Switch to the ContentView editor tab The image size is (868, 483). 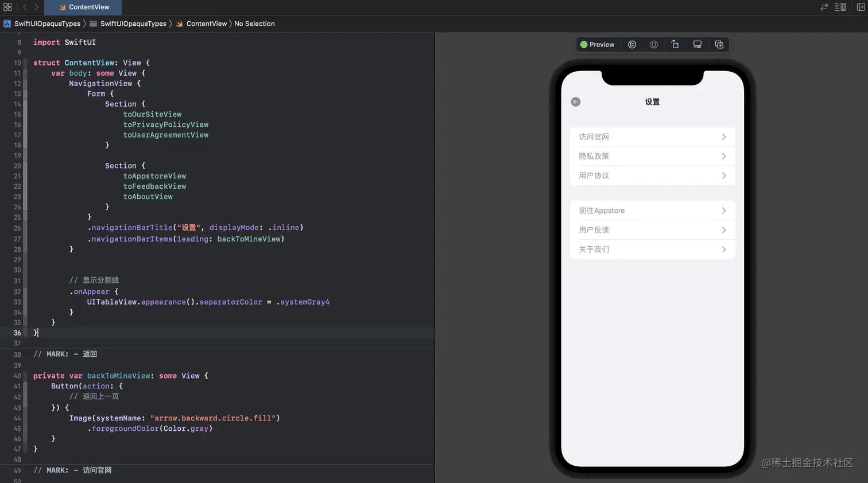(x=83, y=7)
